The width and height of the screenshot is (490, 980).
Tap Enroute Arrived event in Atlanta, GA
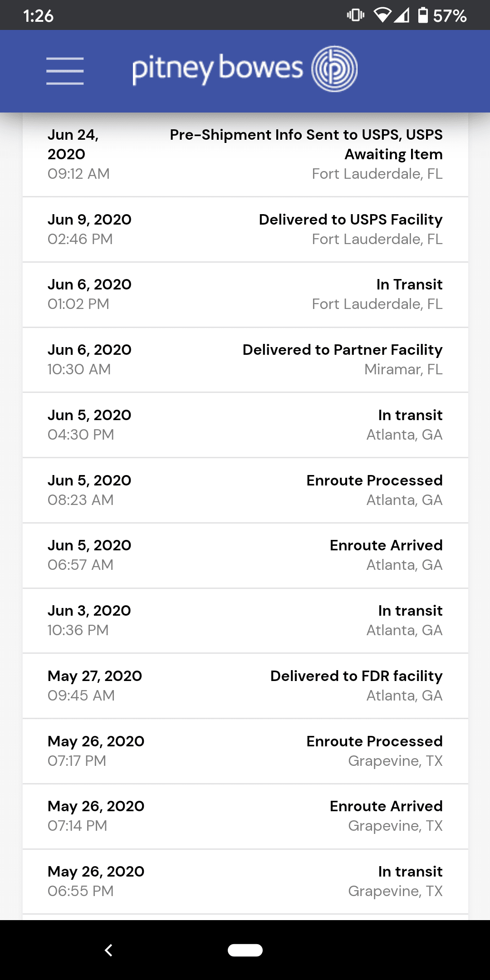pos(245,555)
